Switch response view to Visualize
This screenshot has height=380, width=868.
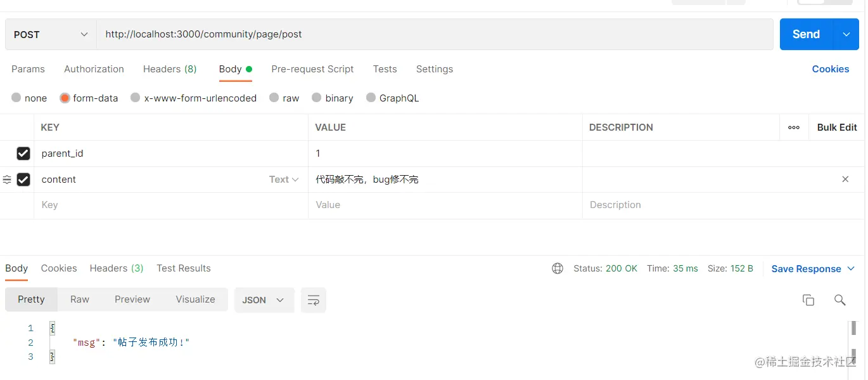click(x=195, y=299)
